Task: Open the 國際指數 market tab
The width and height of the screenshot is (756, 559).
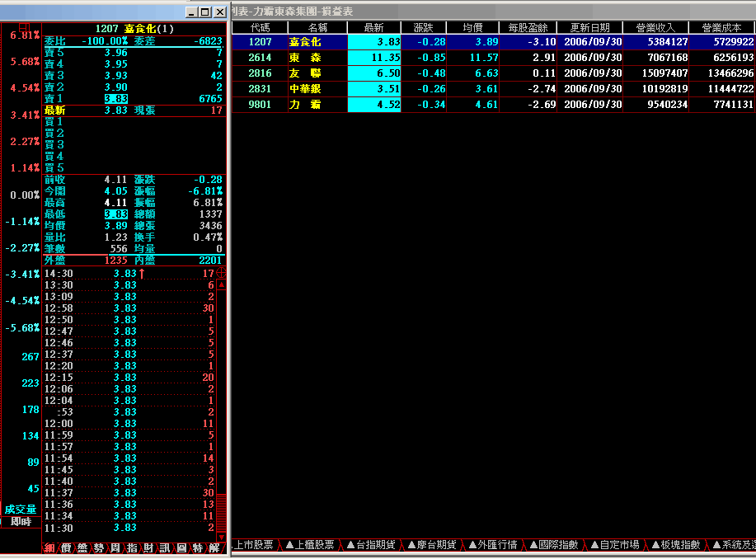Action: click(554, 545)
